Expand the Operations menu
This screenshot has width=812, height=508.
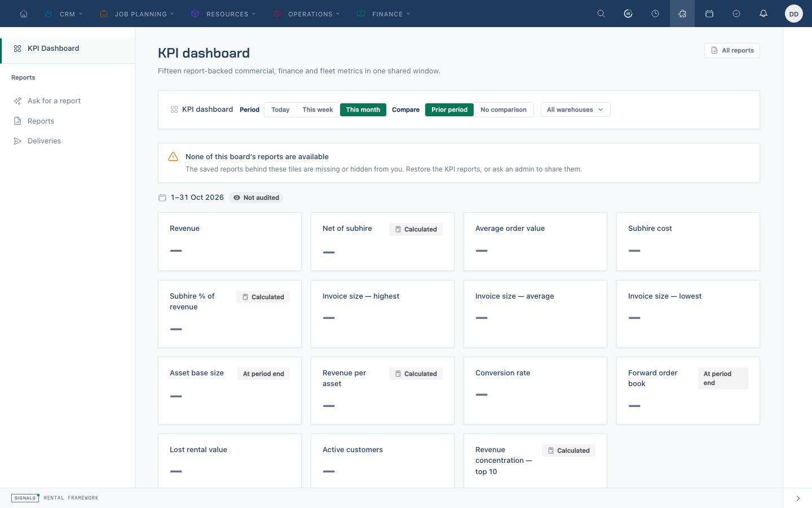tap(306, 14)
